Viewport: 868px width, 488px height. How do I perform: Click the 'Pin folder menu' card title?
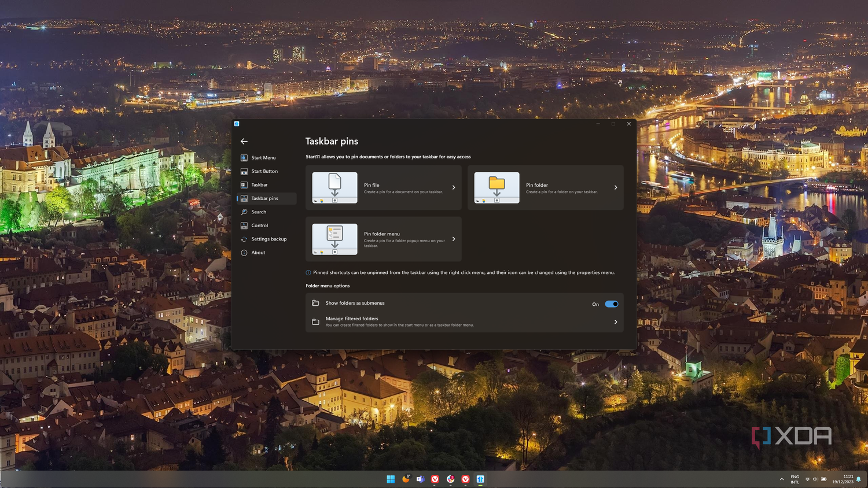click(382, 234)
